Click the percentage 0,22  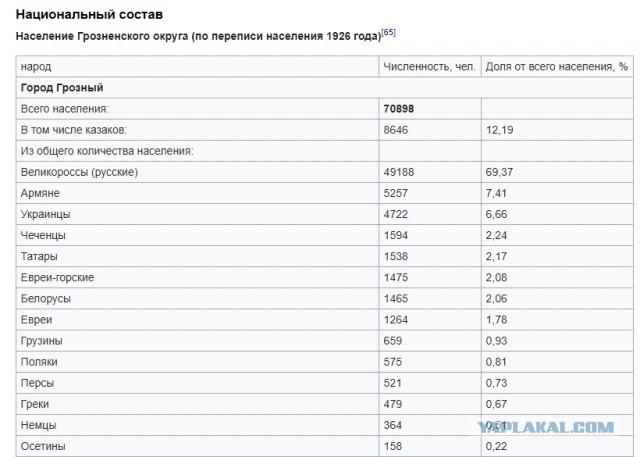pyautogui.click(x=496, y=446)
